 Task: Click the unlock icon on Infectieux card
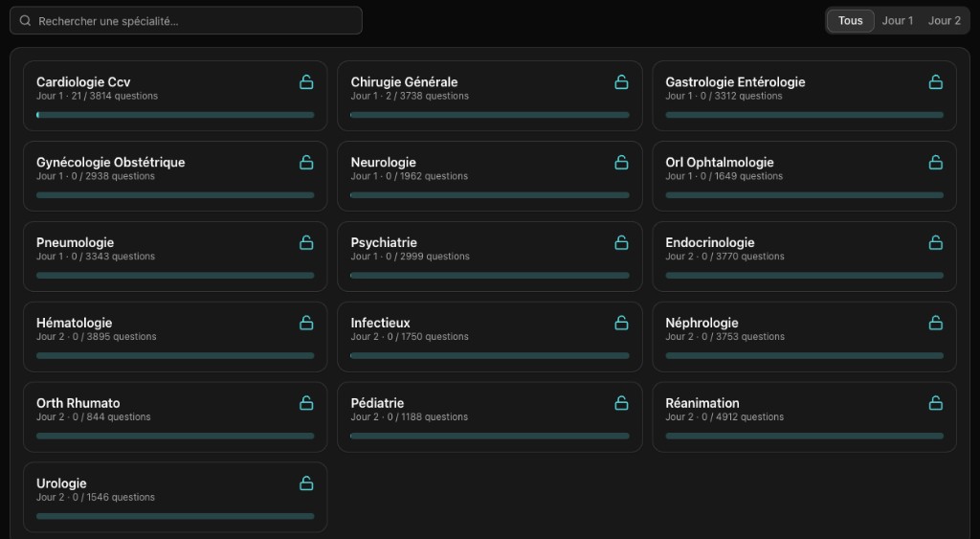click(x=621, y=323)
